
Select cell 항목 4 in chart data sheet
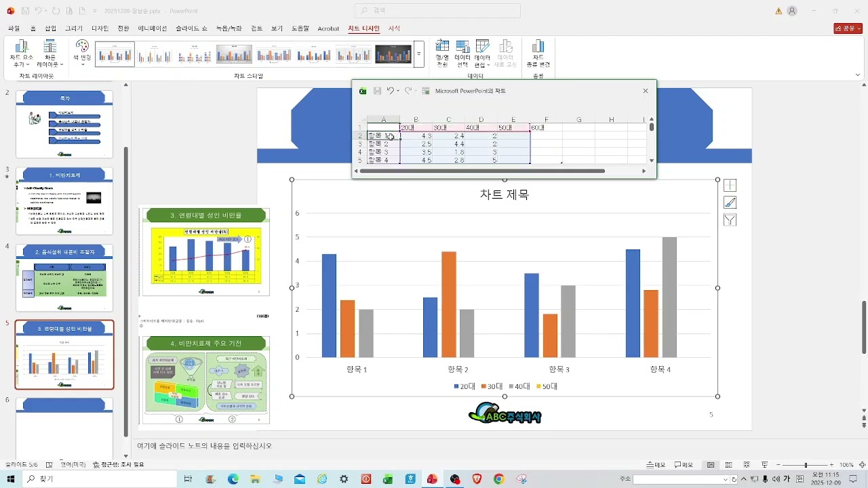[383, 161]
